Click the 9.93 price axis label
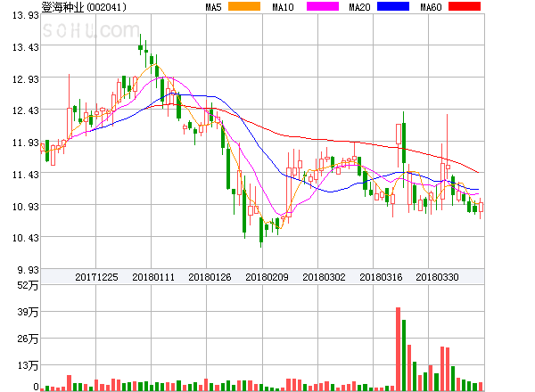Viewport: 535px width, 392px height. [x=29, y=270]
